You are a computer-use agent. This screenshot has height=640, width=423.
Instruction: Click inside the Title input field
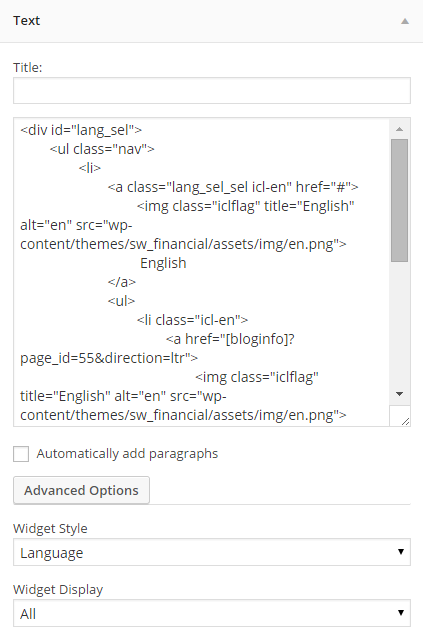pyautogui.click(x=212, y=91)
